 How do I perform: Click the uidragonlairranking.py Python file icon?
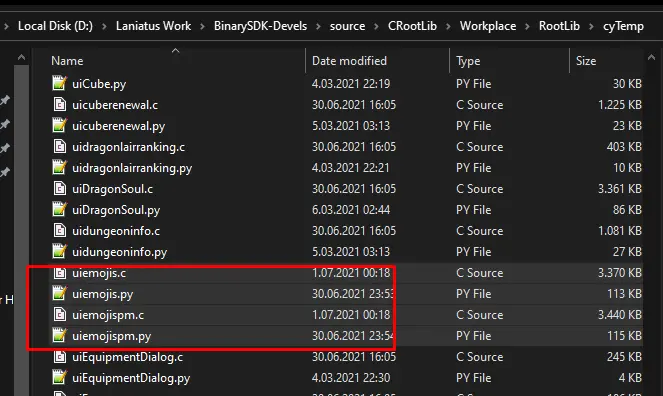tap(59, 167)
